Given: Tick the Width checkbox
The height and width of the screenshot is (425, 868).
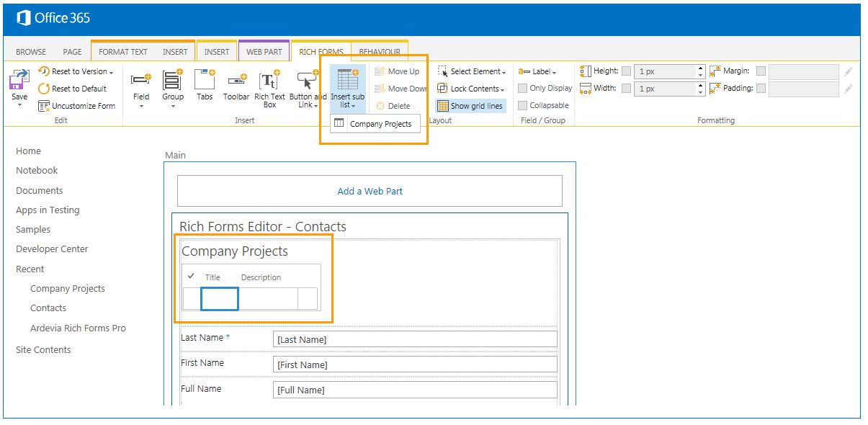Looking at the screenshot, I should point(626,88).
